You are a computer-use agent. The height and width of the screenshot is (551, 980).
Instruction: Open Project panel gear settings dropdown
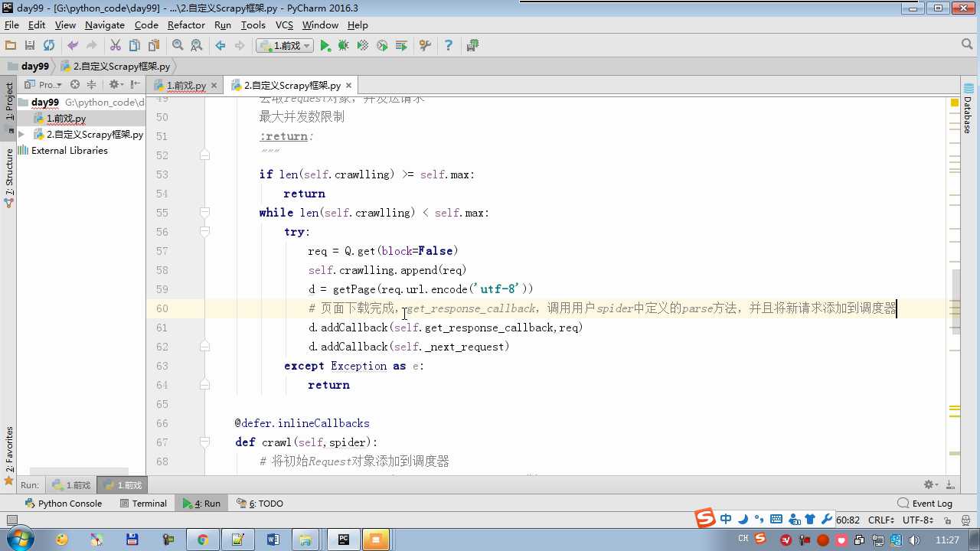coord(116,85)
